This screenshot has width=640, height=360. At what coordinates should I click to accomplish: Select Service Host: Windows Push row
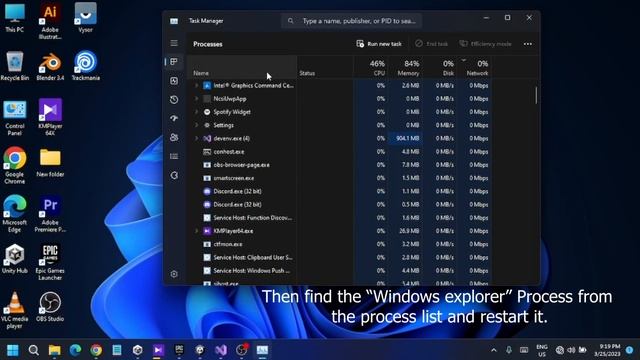tap(340, 271)
